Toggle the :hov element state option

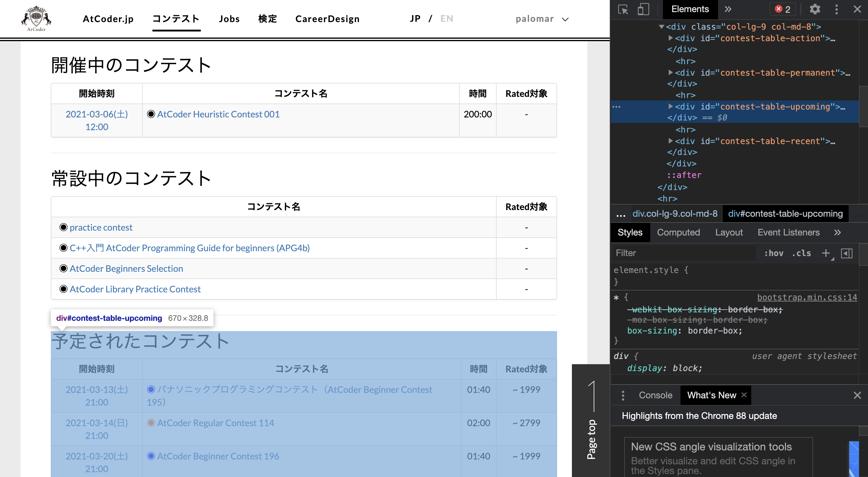click(x=773, y=253)
